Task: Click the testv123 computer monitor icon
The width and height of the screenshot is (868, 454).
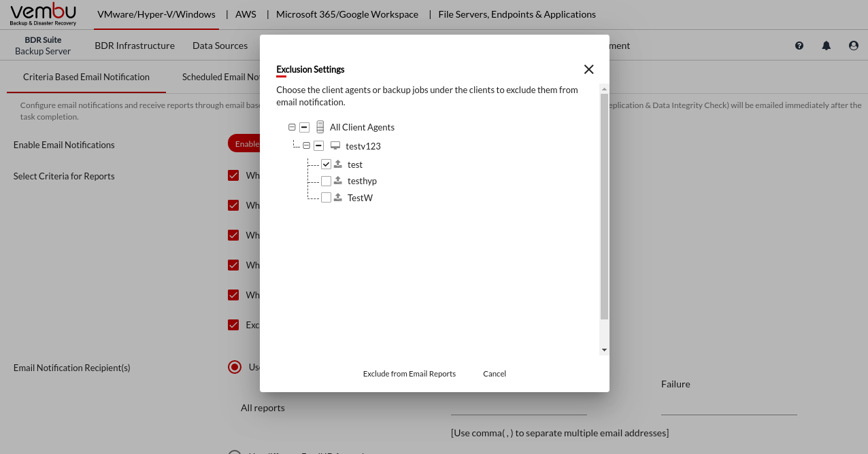Action: pos(335,146)
